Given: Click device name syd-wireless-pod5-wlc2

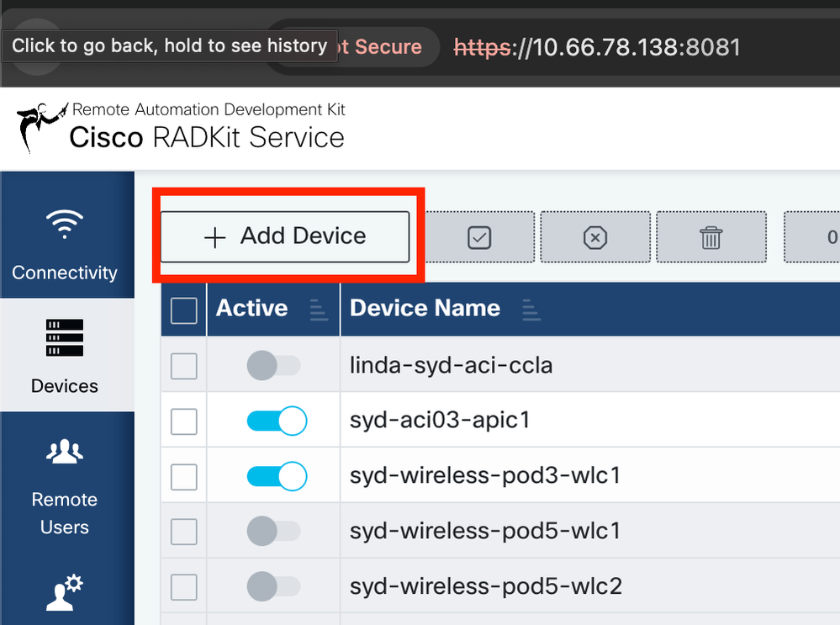Looking at the screenshot, I should click(x=486, y=585).
